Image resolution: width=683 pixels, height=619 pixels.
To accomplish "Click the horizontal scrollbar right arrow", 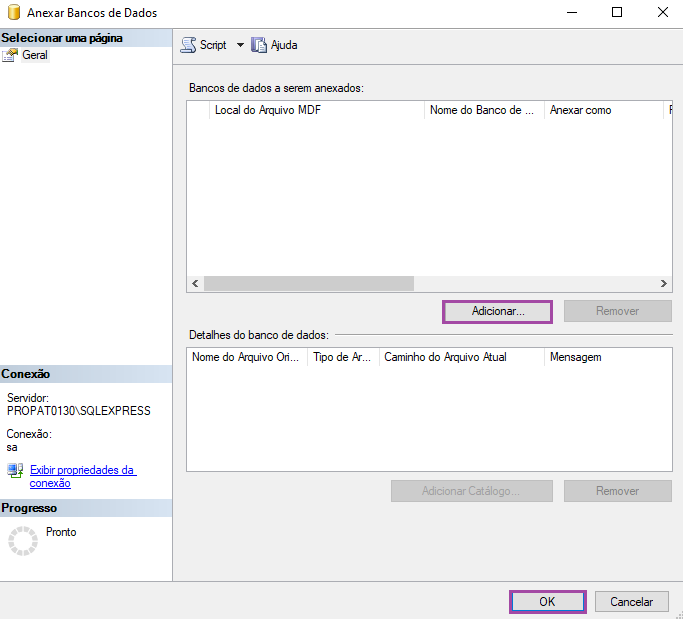I will tap(663, 284).
